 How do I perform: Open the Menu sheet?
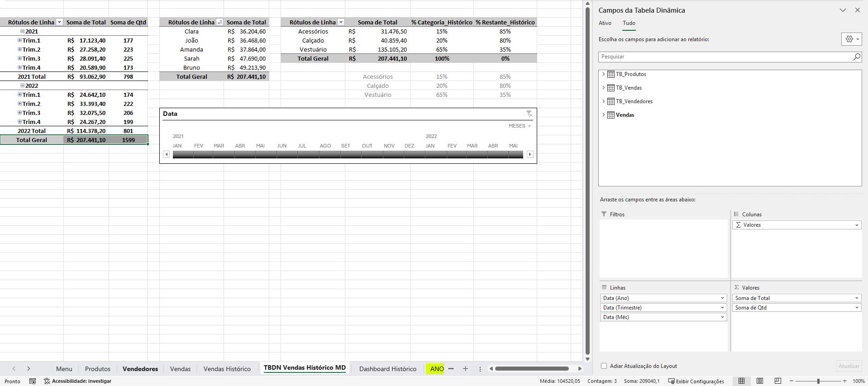pos(64,369)
